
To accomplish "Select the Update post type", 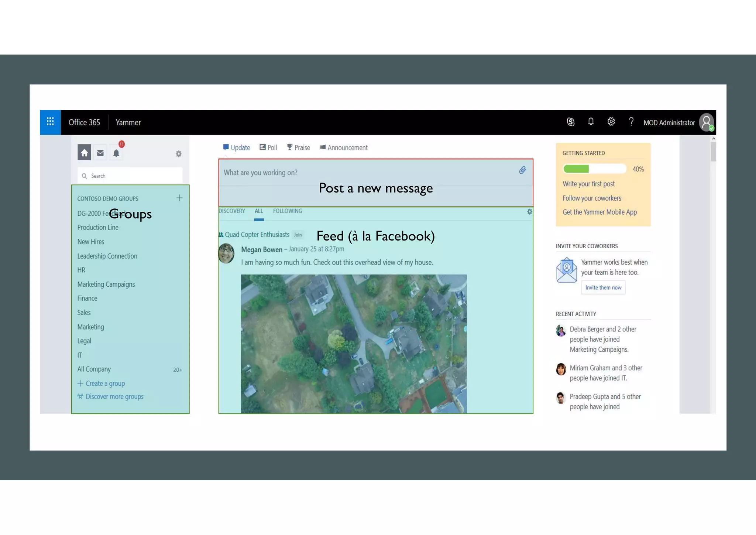I will click(236, 147).
